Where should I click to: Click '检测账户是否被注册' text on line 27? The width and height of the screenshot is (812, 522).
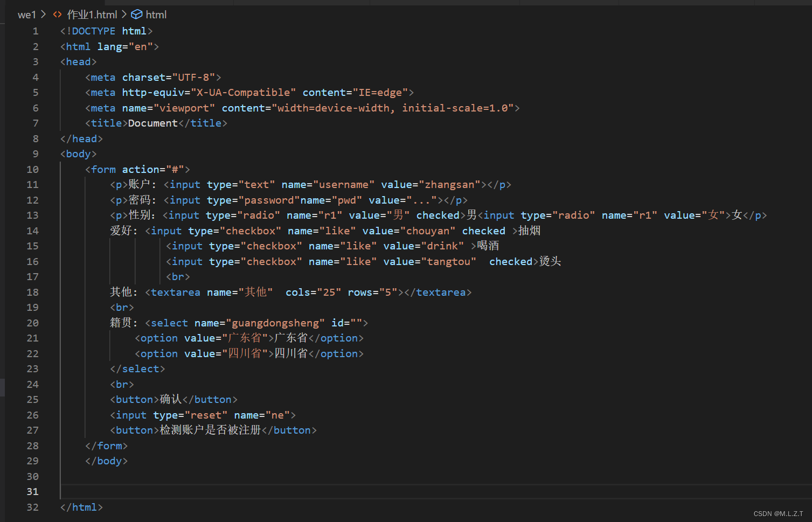[210, 430]
